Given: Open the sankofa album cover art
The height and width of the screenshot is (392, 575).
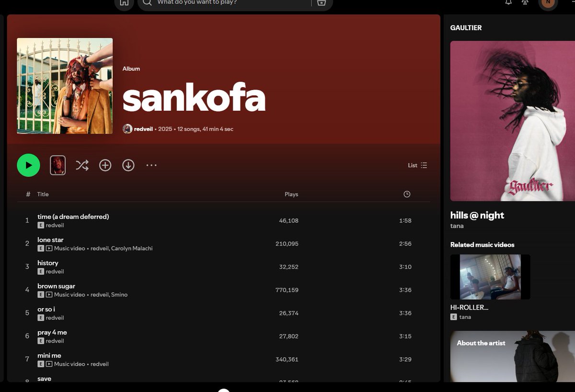Looking at the screenshot, I should coord(65,86).
